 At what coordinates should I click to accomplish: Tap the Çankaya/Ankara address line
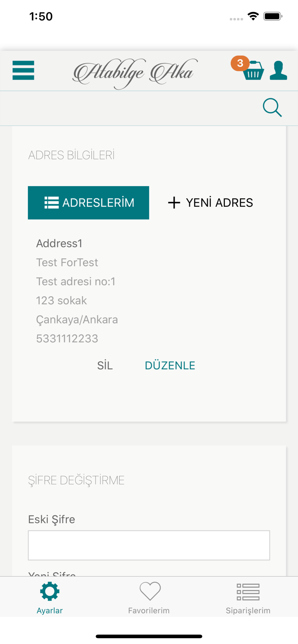tap(77, 320)
